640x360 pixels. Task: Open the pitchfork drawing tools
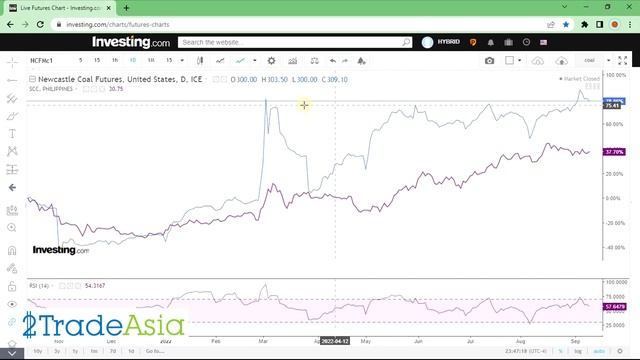coord(12,98)
